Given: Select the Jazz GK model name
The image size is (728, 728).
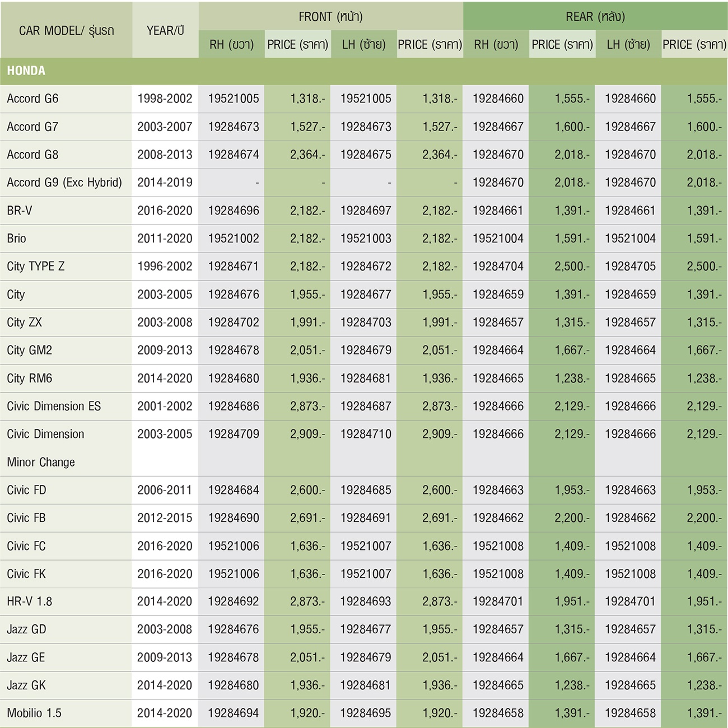Looking at the screenshot, I should (27, 685).
